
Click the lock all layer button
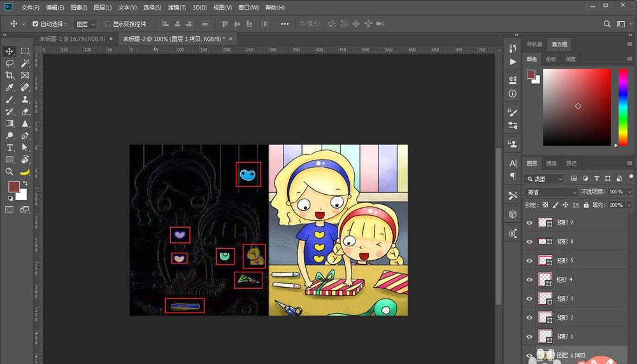(x=586, y=206)
